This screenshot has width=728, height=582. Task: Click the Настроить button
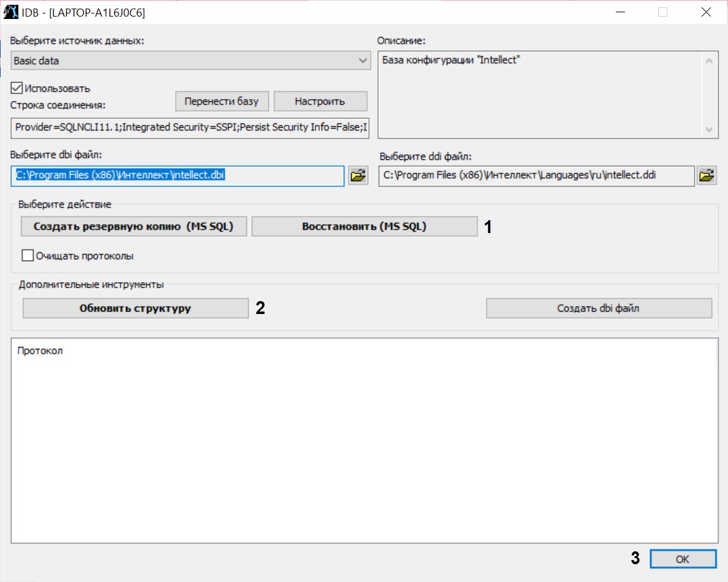click(320, 101)
